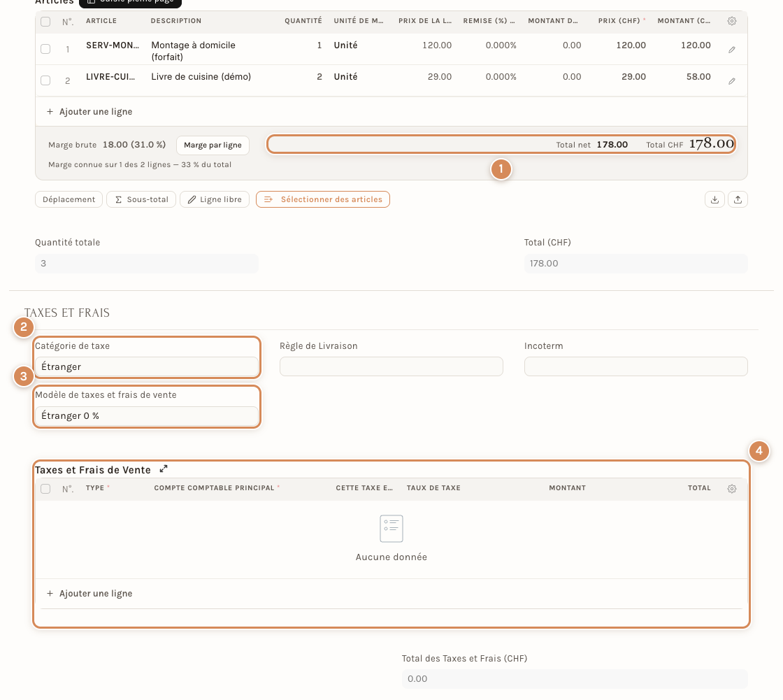Open Articles table column settings gear
783x700 pixels.
coord(731,21)
